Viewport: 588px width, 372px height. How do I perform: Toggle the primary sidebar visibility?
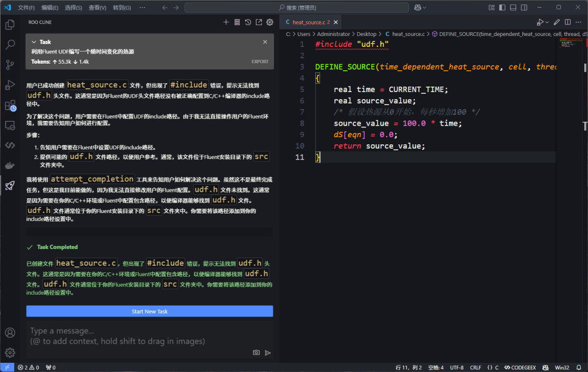pyautogui.click(x=503, y=8)
